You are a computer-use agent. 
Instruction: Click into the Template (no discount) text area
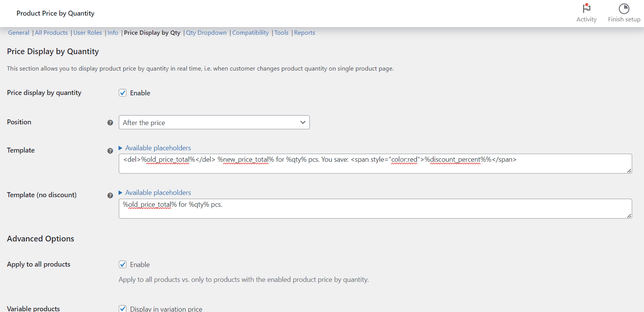[x=375, y=209]
